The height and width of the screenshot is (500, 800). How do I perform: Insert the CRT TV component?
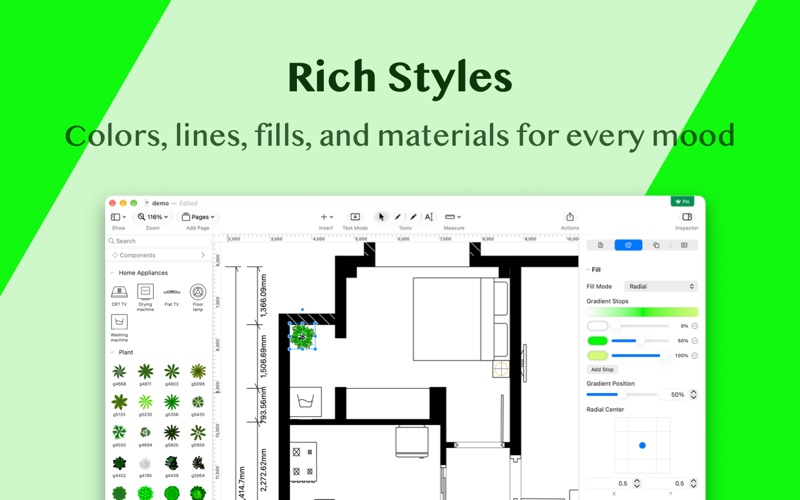[119, 295]
